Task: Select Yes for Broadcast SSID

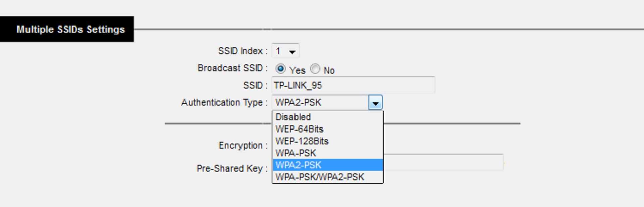Action: click(280, 69)
